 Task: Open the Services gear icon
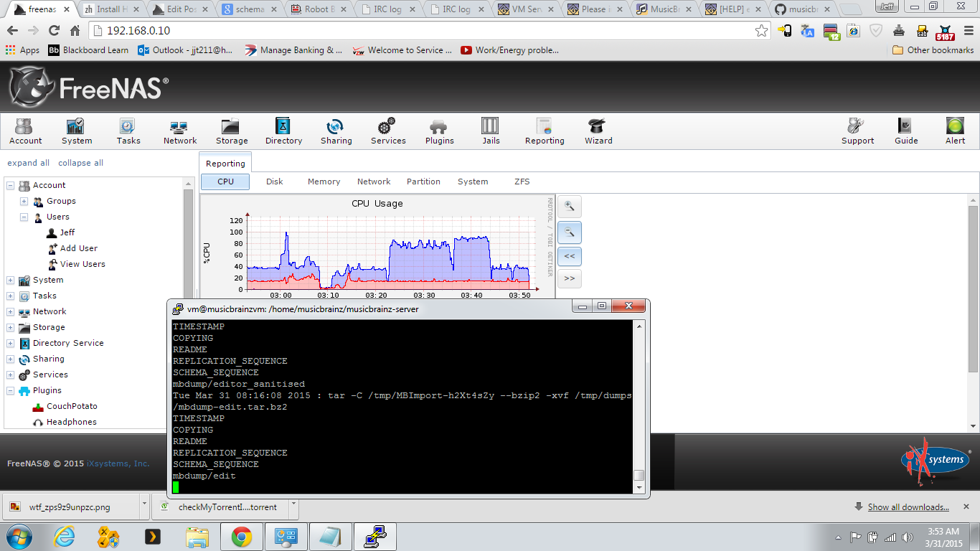pyautogui.click(x=387, y=127)
